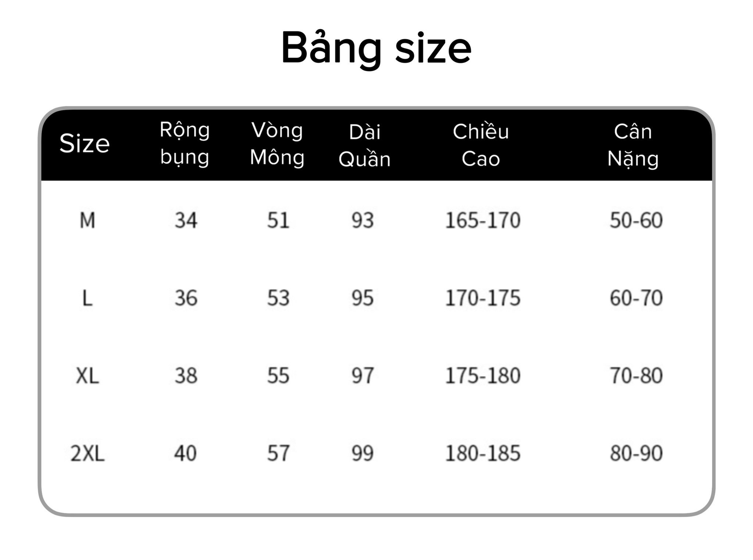The image size is (753, 560).
Task: Select the M size row label
Action: (88, 221)
